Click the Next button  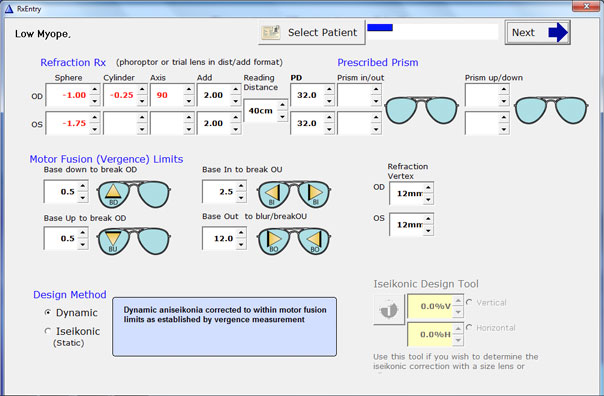click(x=537, y=32)
